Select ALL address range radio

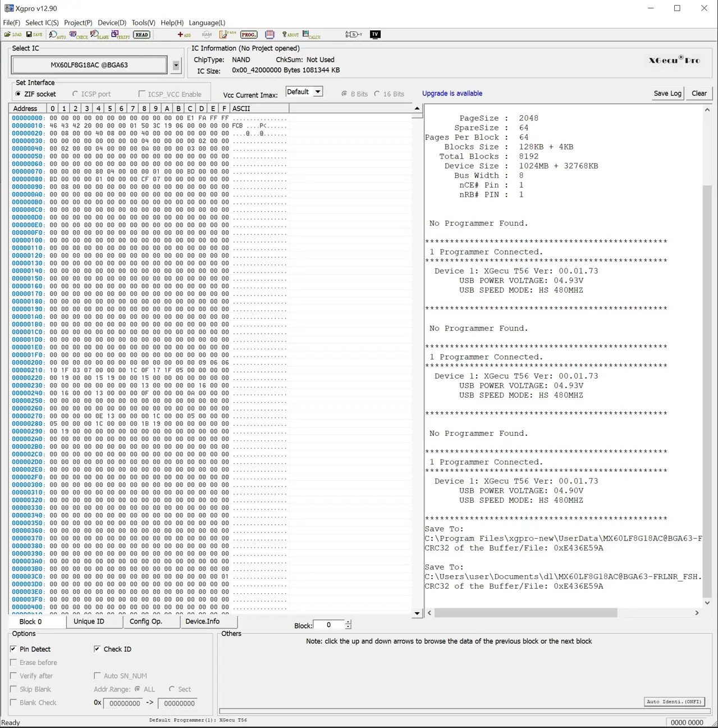point(145,689)
